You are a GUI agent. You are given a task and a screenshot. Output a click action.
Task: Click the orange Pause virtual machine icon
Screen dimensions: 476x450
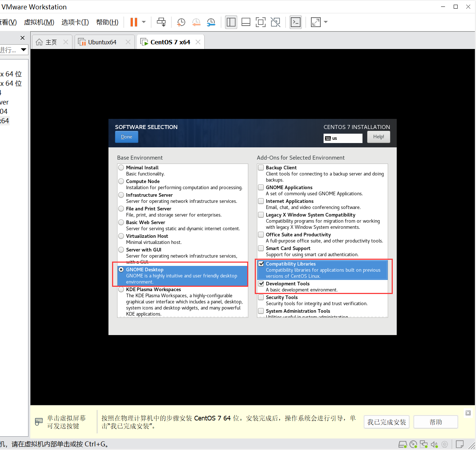[x=134, y=22]
